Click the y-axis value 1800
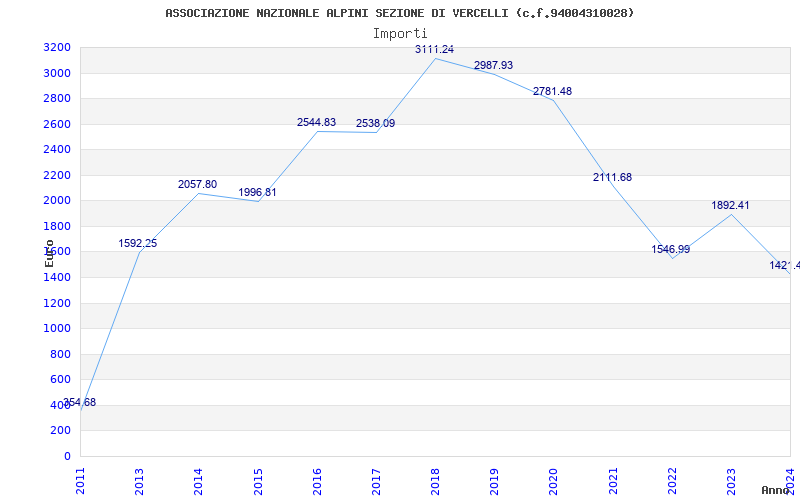Screen dimensions: 800x500 [x=57, y=226]
